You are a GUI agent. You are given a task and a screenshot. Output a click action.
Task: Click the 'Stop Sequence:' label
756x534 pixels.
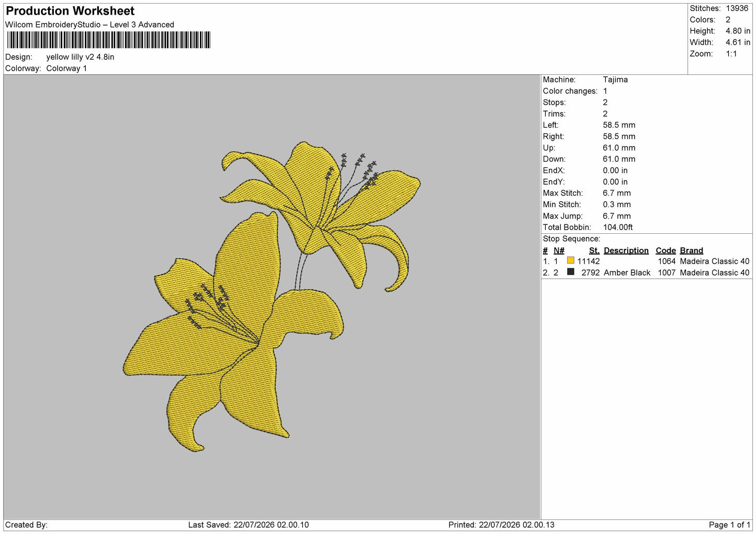(x=571, y=239)
